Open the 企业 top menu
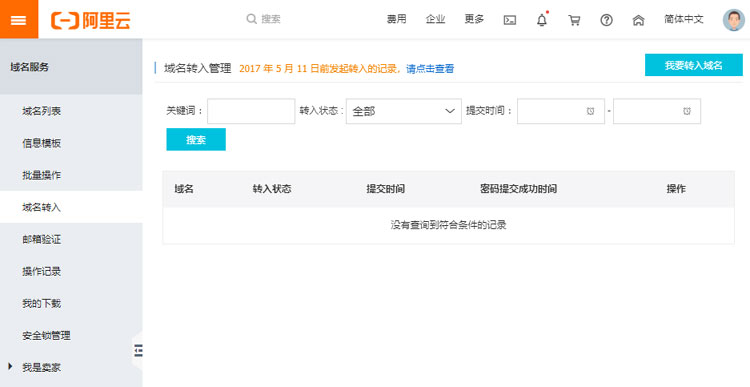The width and height of the screenshot is (750, 387). pyautogui.click(x=435, y=19)
